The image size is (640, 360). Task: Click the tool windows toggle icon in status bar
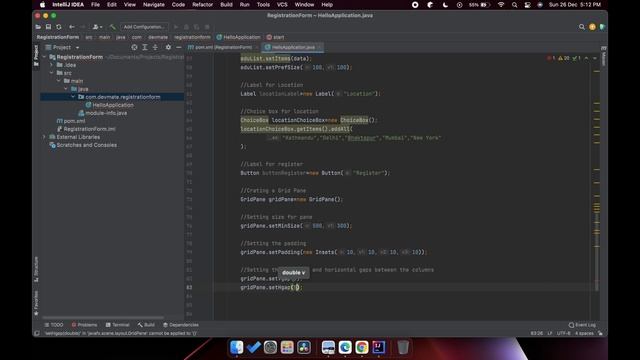[37, 333]
